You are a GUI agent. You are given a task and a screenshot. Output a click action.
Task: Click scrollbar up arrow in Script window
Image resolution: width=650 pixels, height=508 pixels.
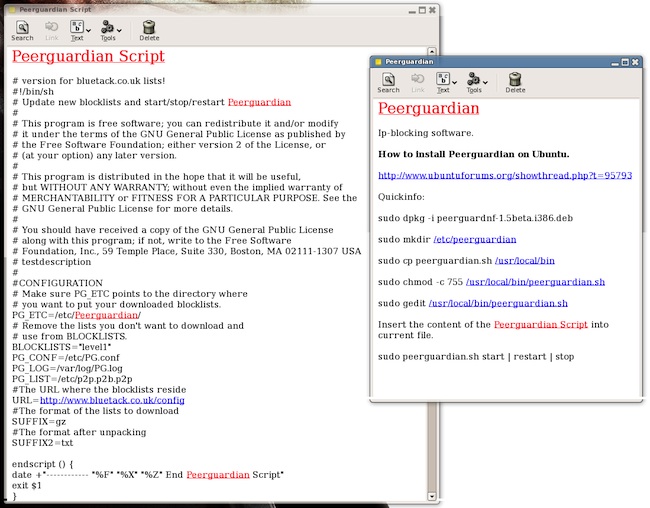point(432,51)
